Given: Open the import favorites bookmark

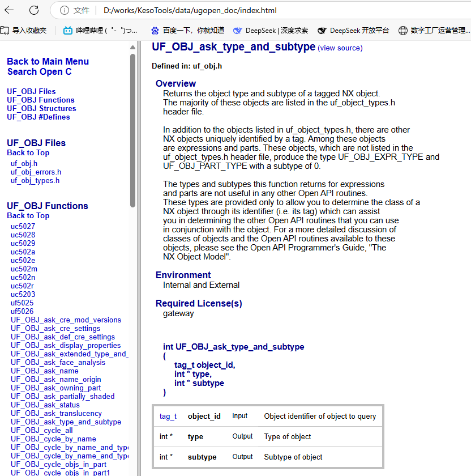Looking at the screenshot, I should pos(24,31).
